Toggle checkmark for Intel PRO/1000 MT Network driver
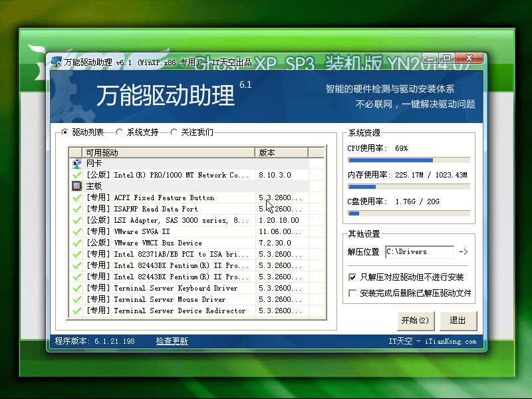The width and height of the screenshot is (532, 399). click(76, 175)
